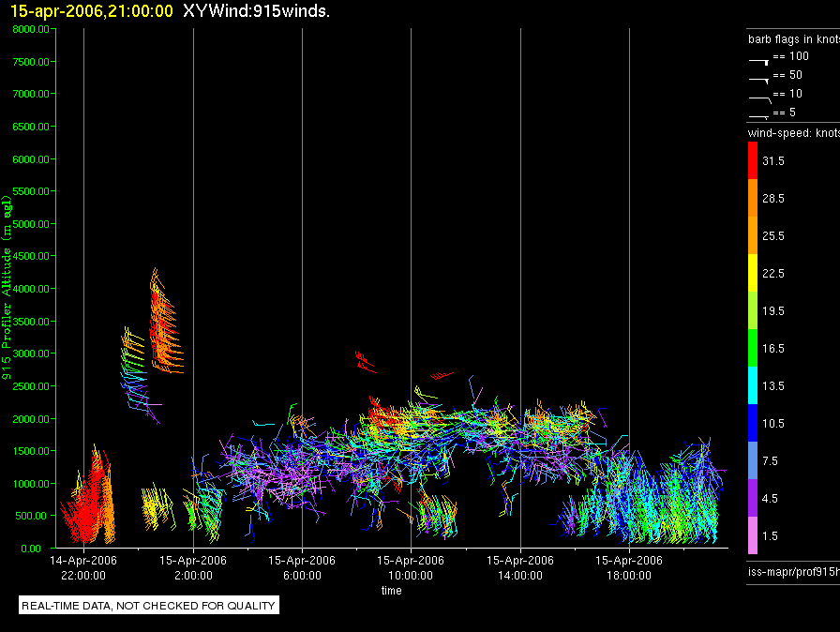Click the iss-mapr/prof915h source label

click(x=793, y=571)
